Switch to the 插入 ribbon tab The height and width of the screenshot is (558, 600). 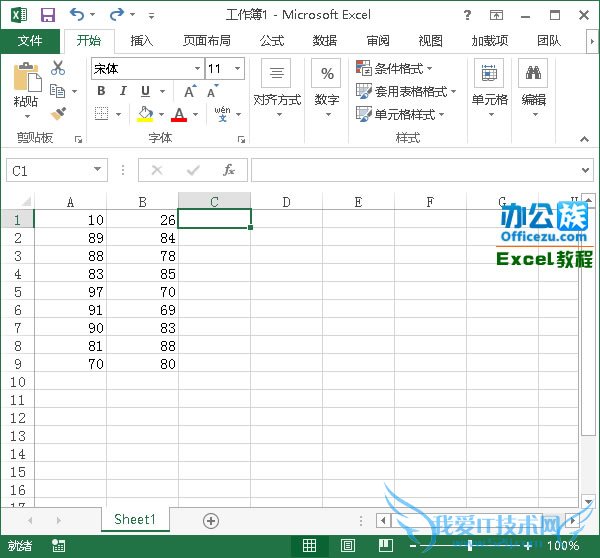pyautogui.click(x=142, y=41)
